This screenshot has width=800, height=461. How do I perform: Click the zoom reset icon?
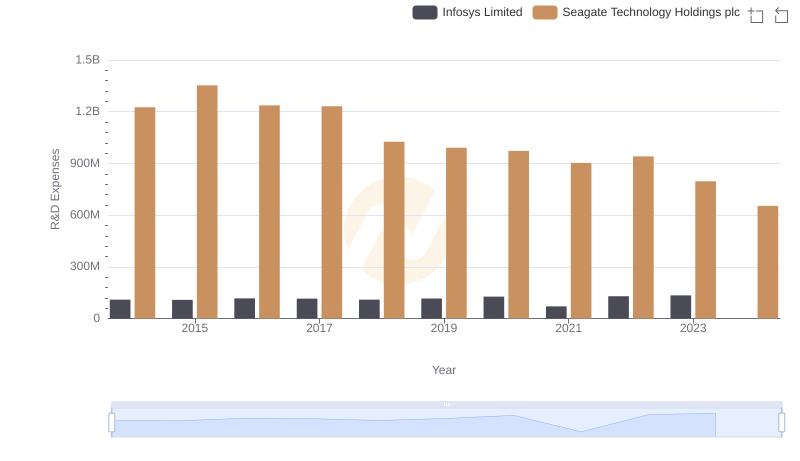(781, 15)
